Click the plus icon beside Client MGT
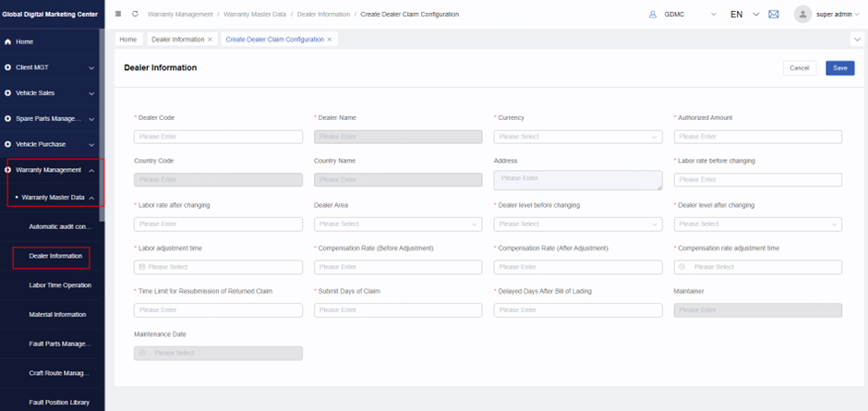The width and height of the screenshot is (868, 411). 7,67
